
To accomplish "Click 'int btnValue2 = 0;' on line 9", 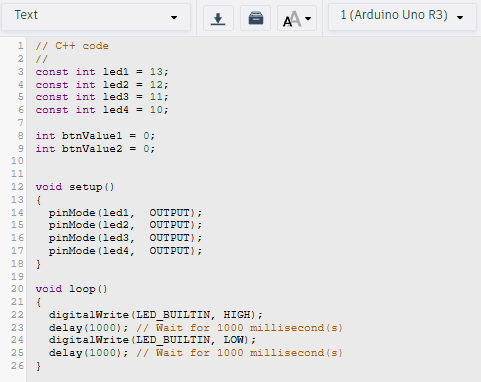I will [95, 148].
